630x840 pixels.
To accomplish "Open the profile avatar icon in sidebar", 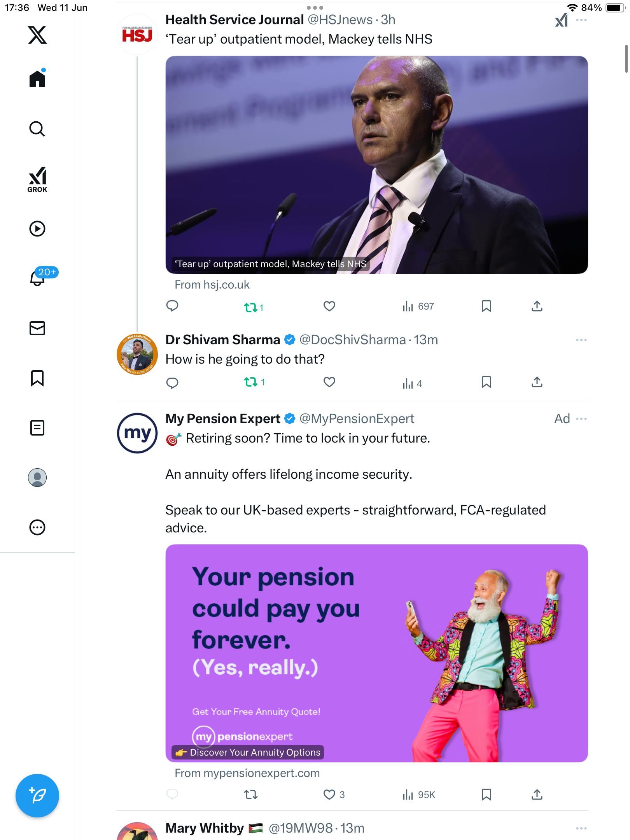I will click(37, 478).
